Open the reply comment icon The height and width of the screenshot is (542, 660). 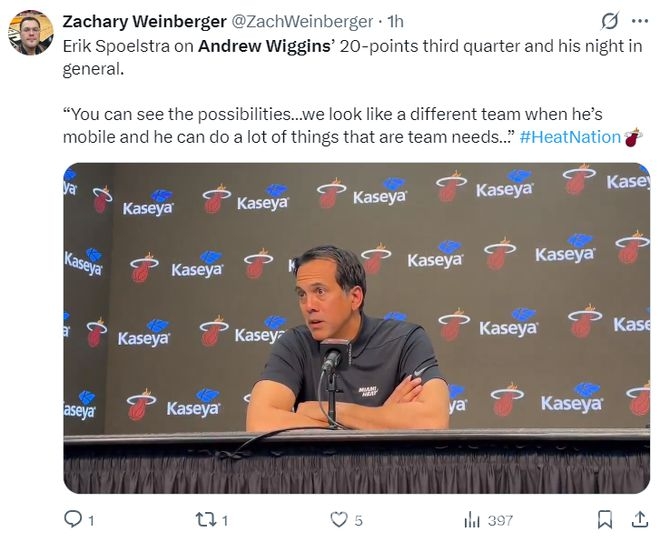pyautogui.click(x=73, y=519)
